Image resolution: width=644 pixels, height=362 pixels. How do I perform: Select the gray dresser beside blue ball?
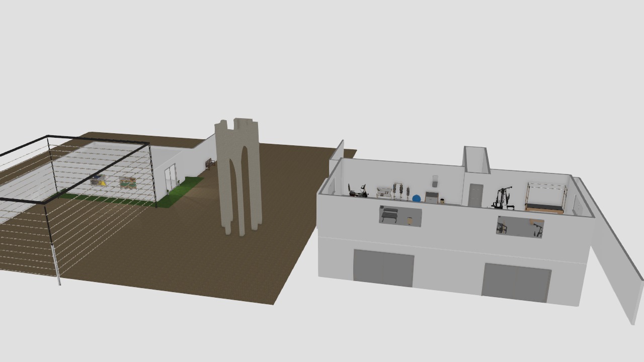[x=432, y=197]
